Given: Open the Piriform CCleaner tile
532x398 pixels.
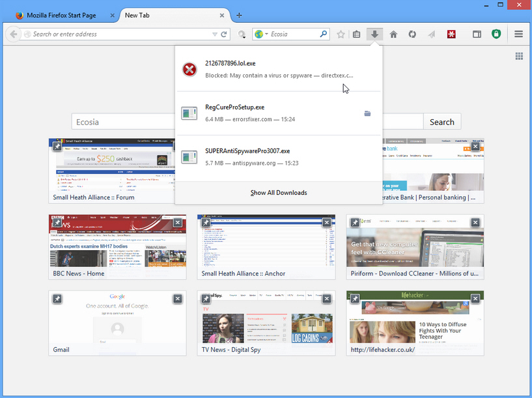Looking at the screenshot, I should [x=415, y=247].
